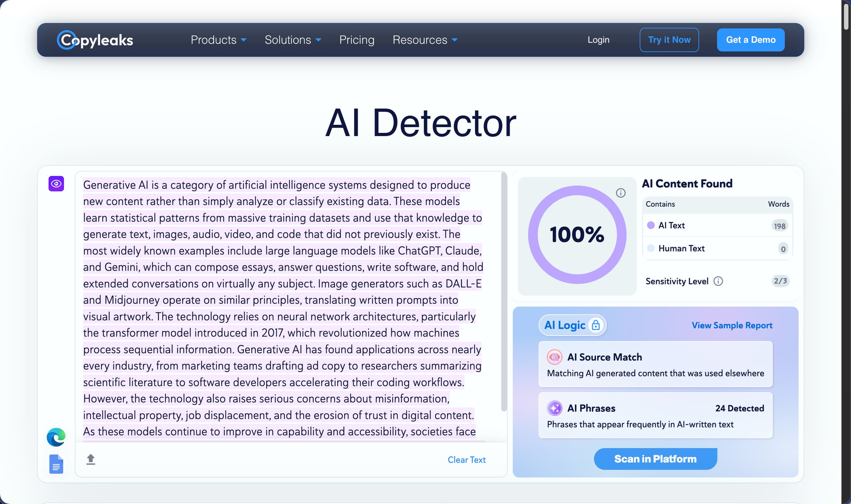Screen dimensions: 851x504
Task: Click the Sensitivity Level info icon
Action: 718,281
